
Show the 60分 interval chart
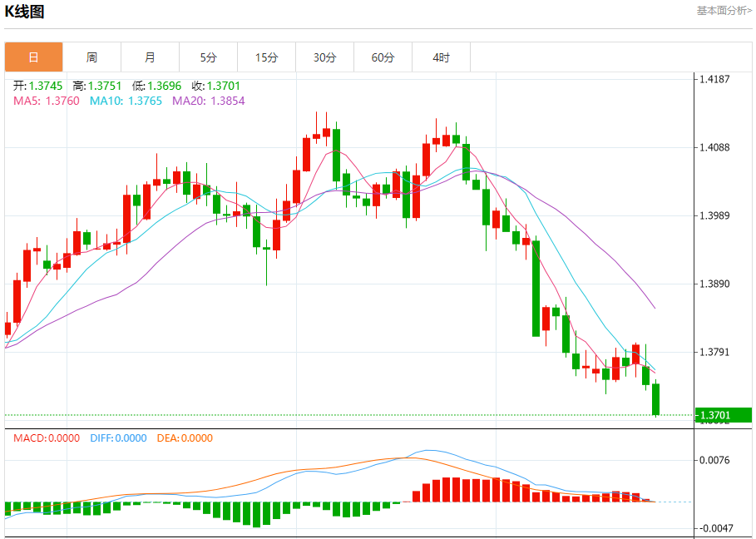pyautogui.click(x=383, y=57)
